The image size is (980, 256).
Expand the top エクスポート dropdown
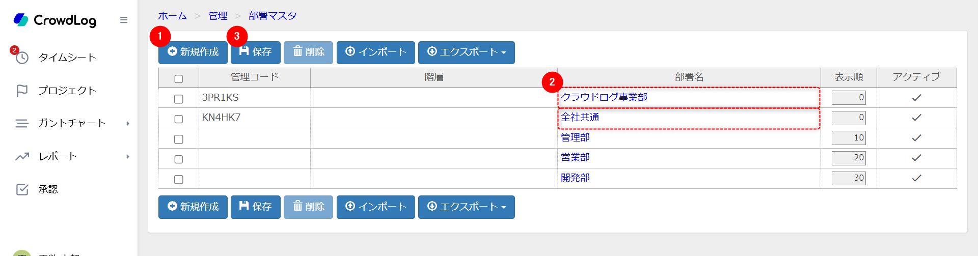(x=466, y=52)
